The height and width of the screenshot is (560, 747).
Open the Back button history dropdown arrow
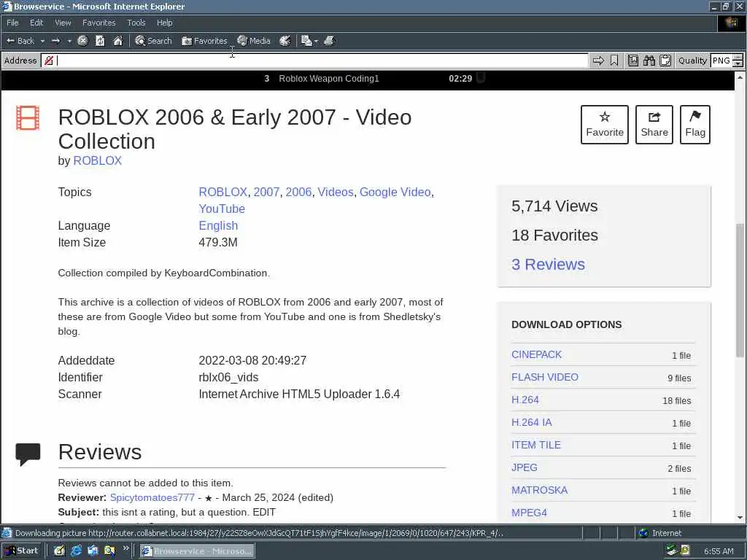(42, 41)
